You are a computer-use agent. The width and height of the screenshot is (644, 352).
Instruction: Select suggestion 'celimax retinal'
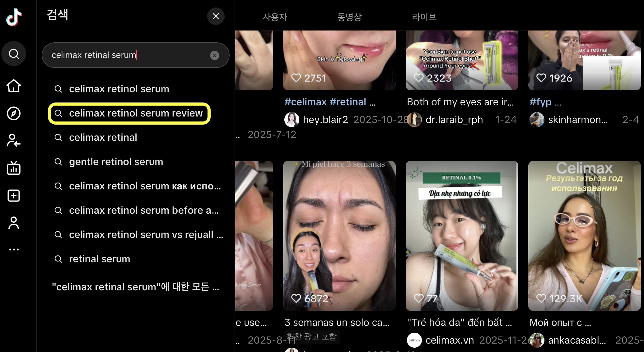click(x=136, y=137)
